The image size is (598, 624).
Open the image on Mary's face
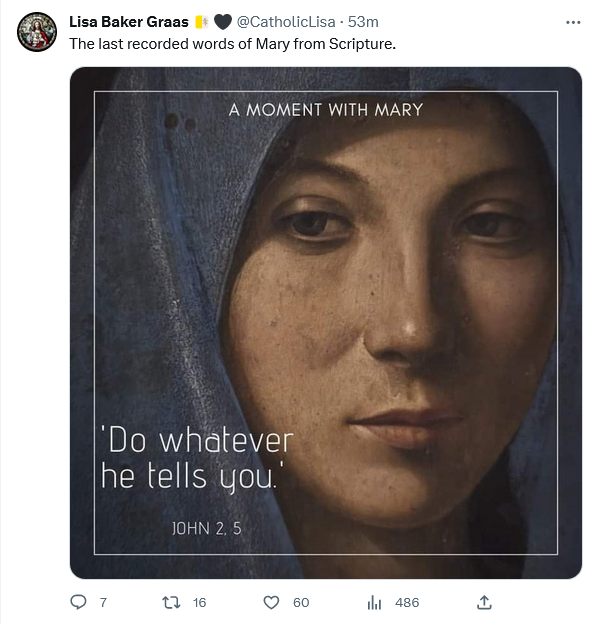tap(326, 323)
